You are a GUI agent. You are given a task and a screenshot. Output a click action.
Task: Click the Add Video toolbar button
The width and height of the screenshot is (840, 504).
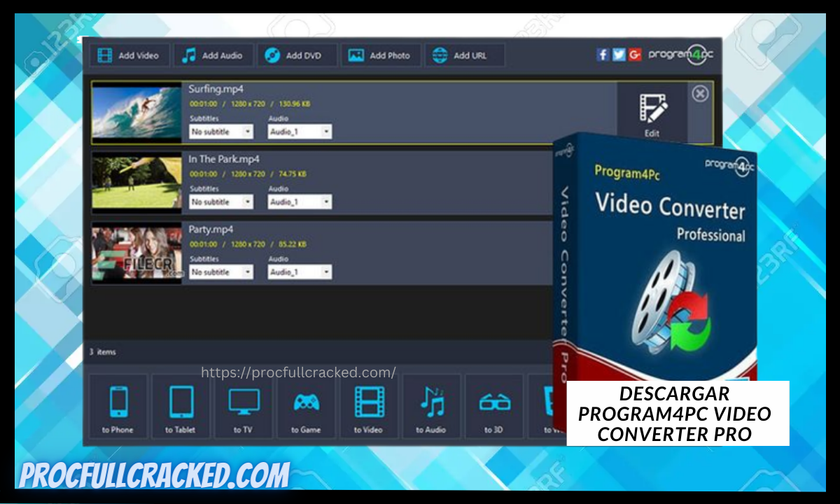click(x=129, y=55)
